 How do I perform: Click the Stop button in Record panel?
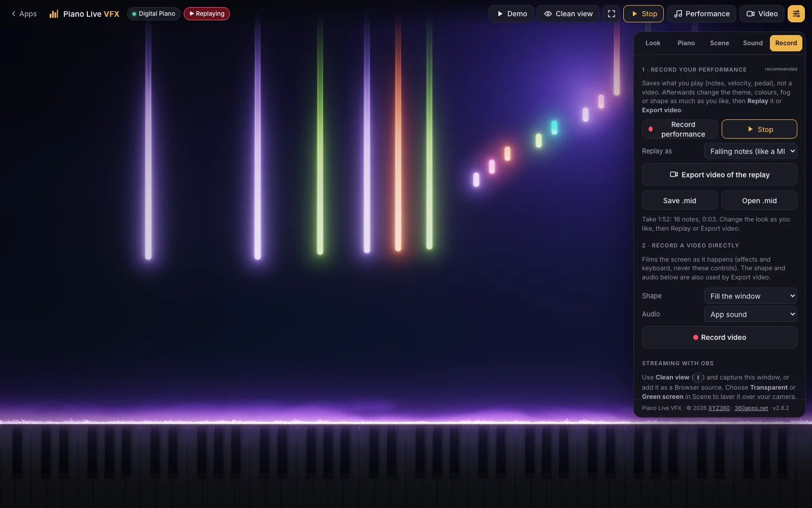tap(759, 129)
